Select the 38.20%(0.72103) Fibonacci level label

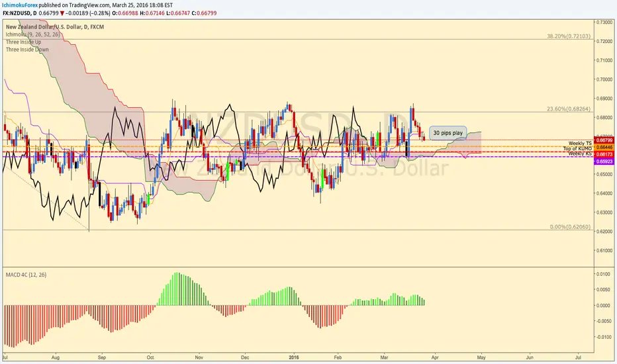tap(569, 36)
